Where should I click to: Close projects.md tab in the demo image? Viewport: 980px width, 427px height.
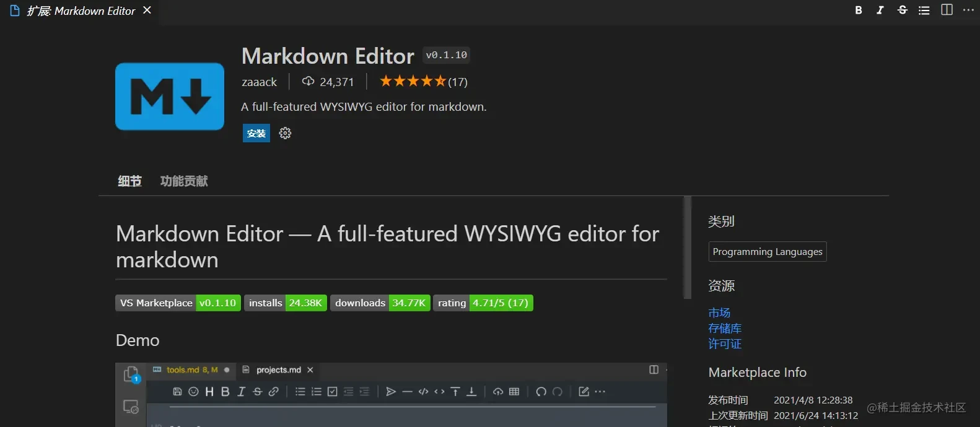[310, 370]
